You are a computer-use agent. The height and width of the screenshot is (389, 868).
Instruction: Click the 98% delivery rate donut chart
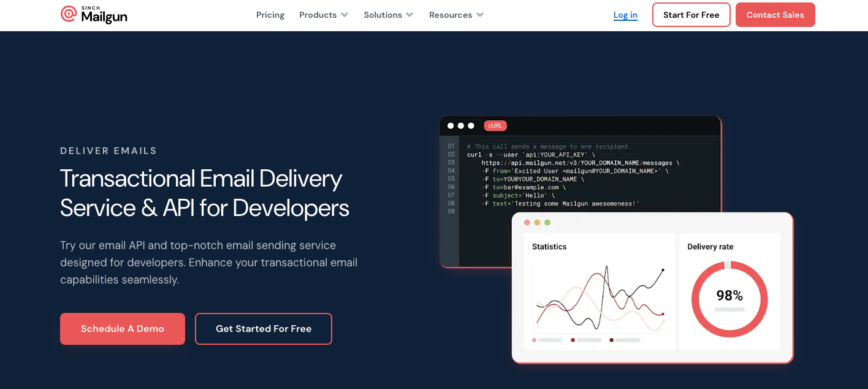tap(729, 299)
